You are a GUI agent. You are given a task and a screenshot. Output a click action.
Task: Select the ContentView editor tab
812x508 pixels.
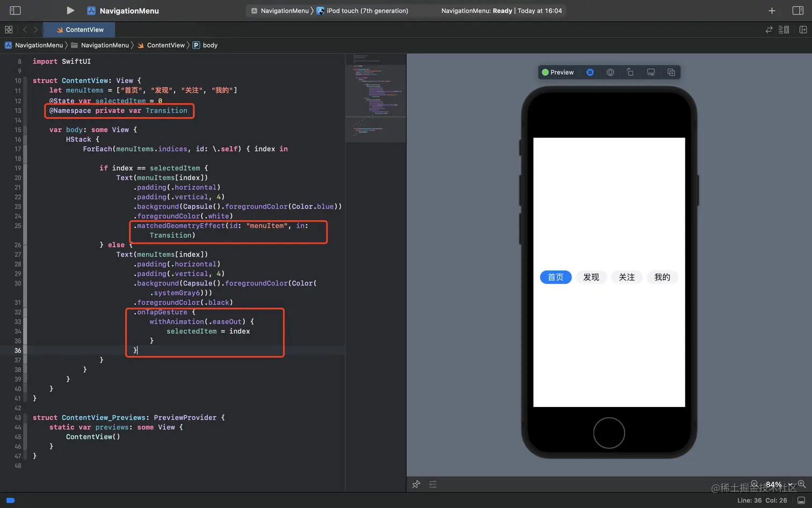coord(80,30)
